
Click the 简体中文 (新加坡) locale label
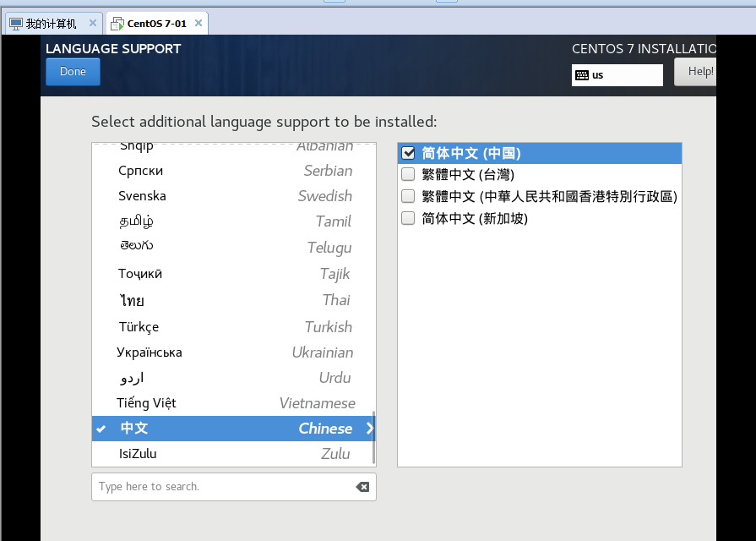pos(475,219)
